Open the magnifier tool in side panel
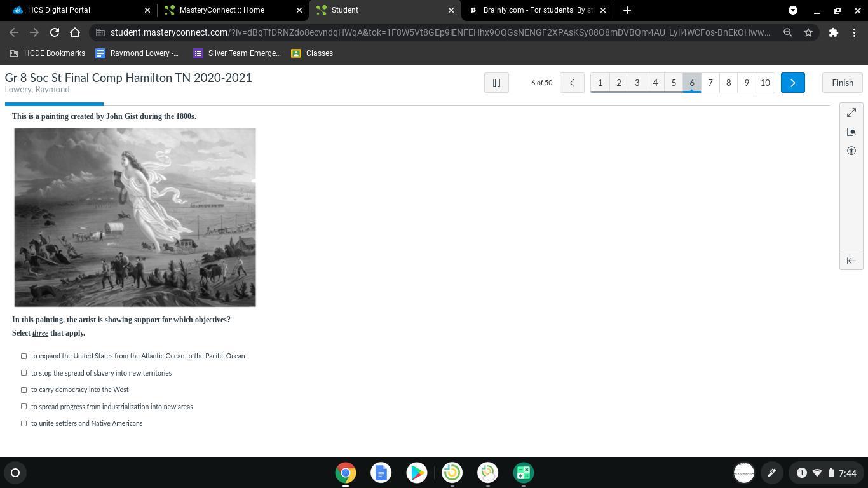This screenshot has height=488, width=868. pyautogui.click(x=851, y=132)
